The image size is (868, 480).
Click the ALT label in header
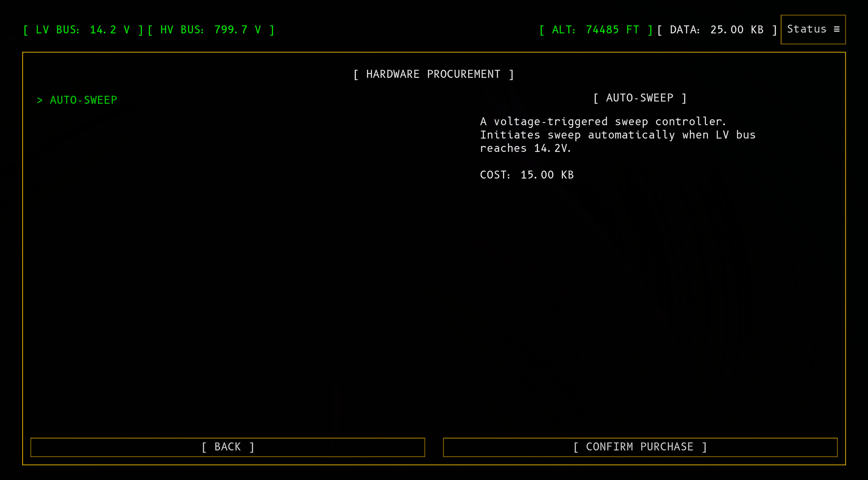[x=563, y=30]
